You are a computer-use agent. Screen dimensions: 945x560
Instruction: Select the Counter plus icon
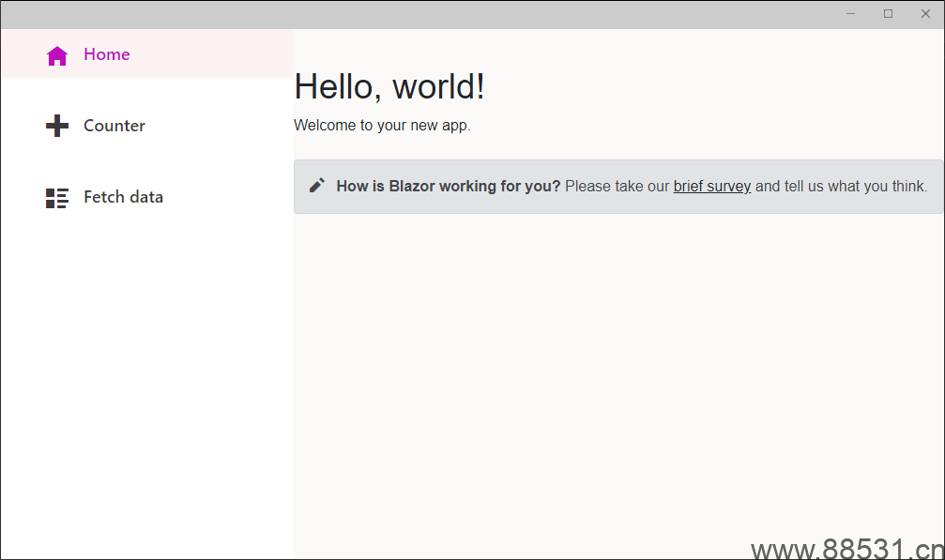[x=57, y=126]
